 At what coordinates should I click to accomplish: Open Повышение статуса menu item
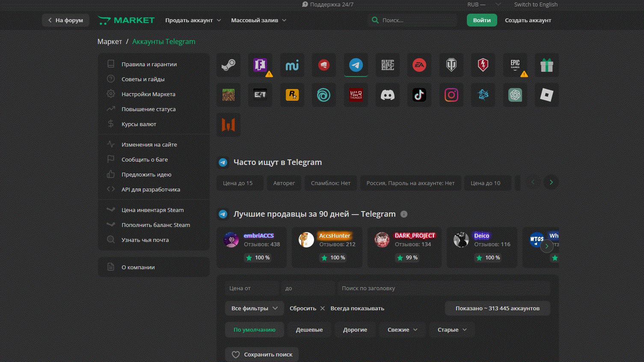[x=154, y=109]
